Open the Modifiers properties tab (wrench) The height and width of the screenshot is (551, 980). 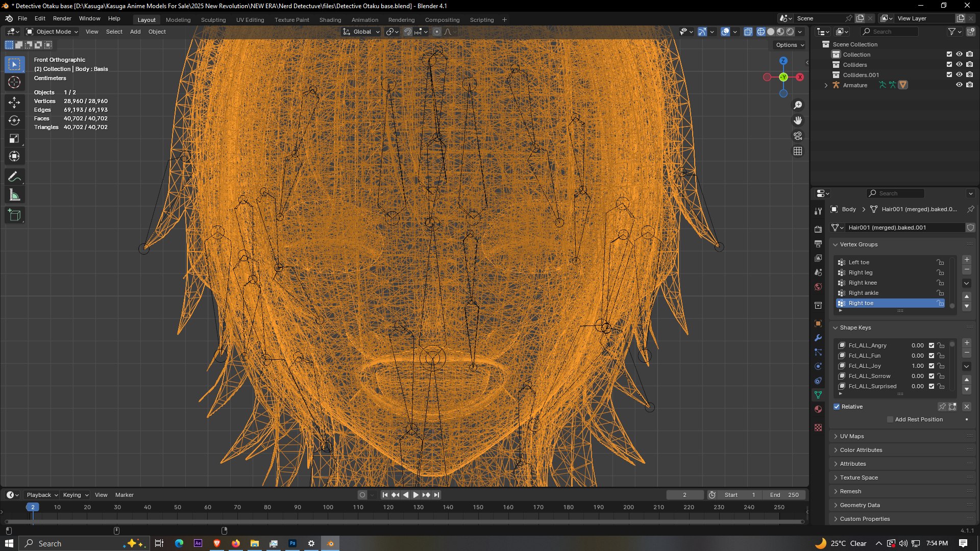[x=818, y=338]
